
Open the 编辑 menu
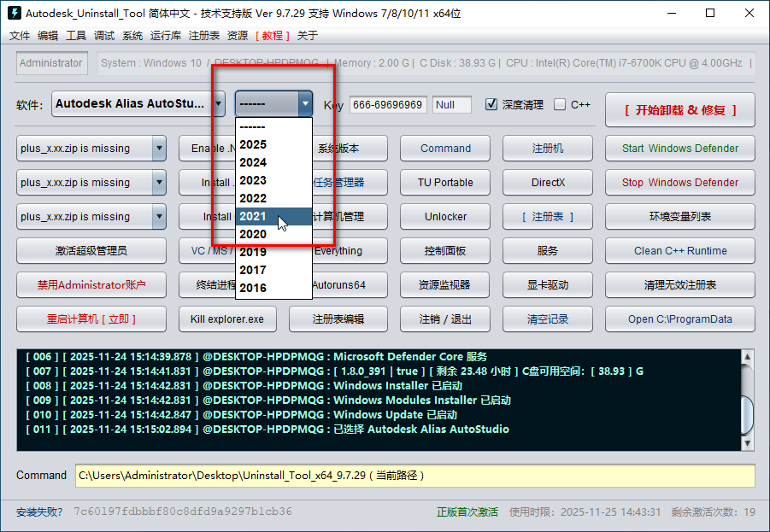tap(48, 35)
